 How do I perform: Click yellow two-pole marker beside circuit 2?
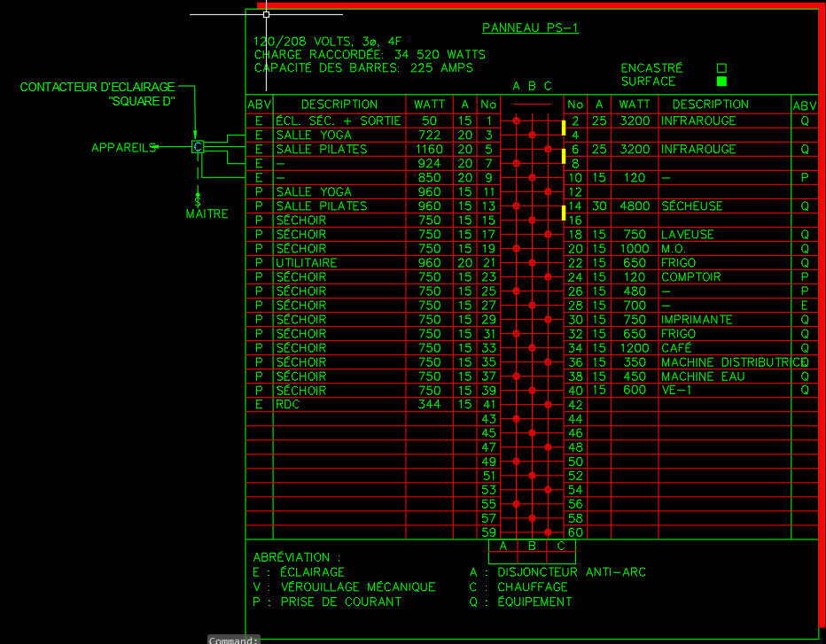564,128
